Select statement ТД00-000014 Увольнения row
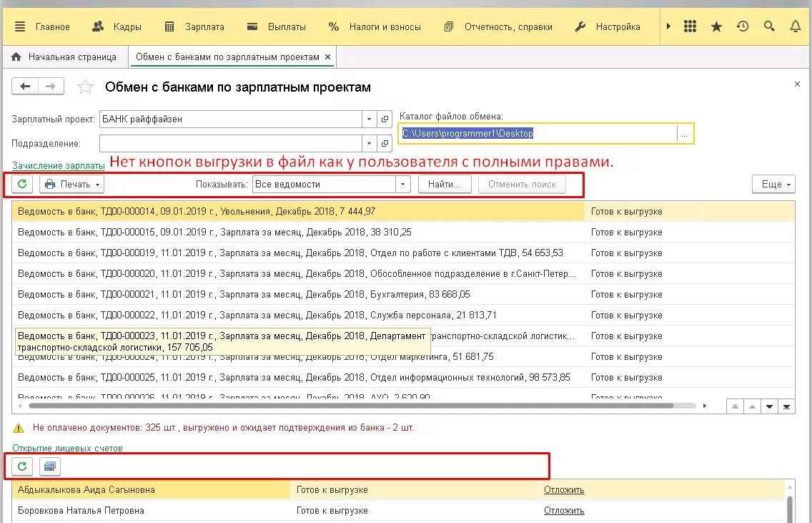 click(x=403, y=212)
